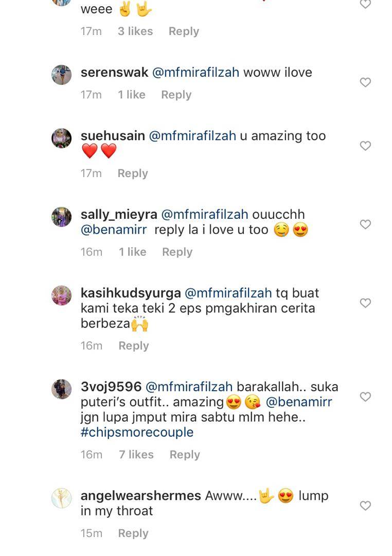392x556 pixels.
Task: Tap heart icon beside suehusain's comment
Action: [x=365, y=146]
